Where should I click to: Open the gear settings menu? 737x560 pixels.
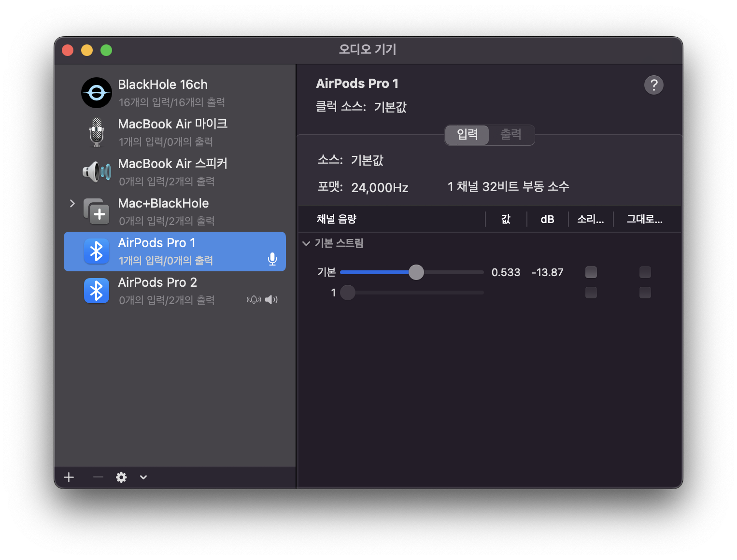point(121,477)
